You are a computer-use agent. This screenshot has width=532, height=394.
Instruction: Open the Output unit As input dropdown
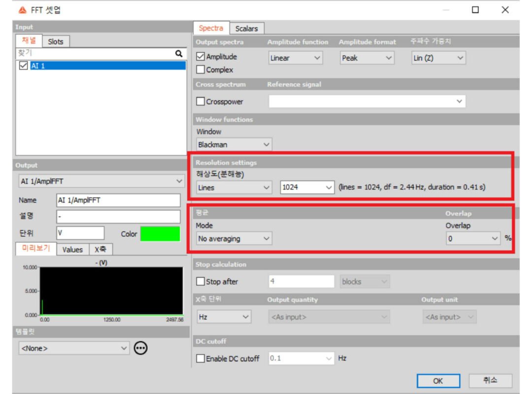pos(450,317)
